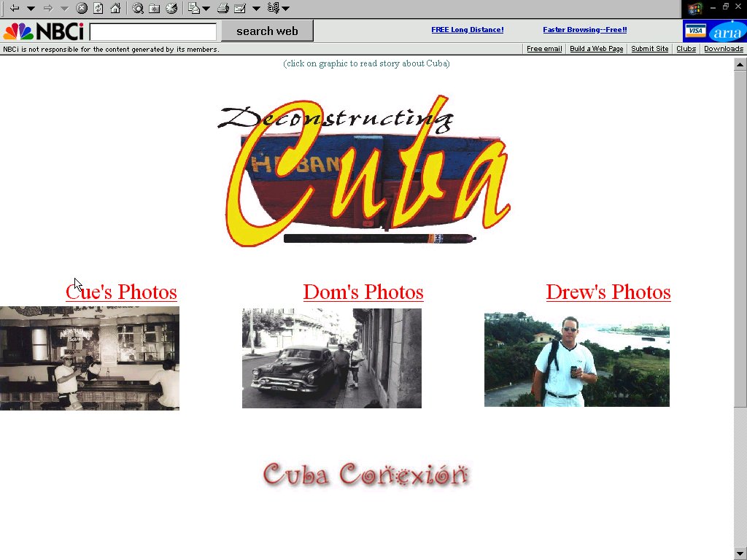The height and width of the screenshot is (560, 747).
Task: Expand the Mail button dropdown arrow
Action: [256, 9]
